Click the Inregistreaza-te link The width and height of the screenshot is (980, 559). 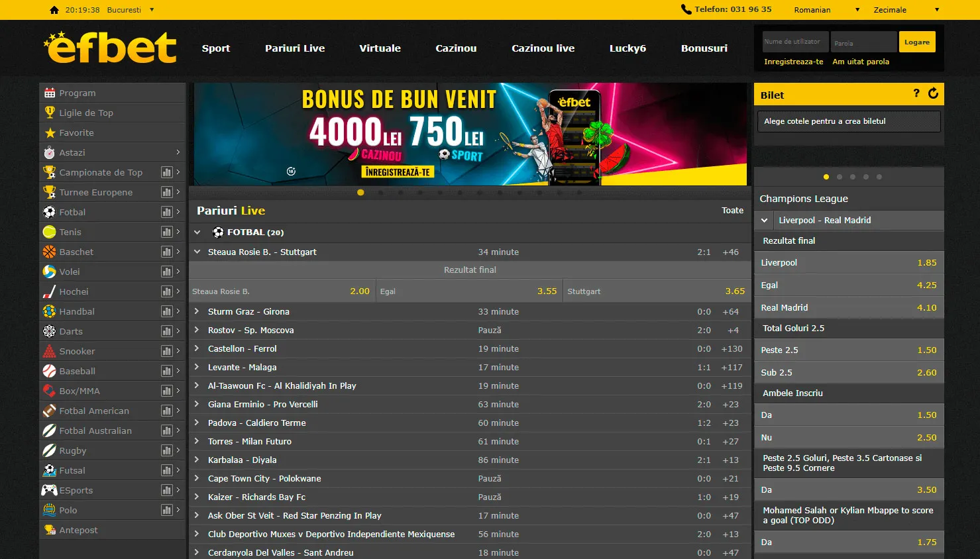point(794,62)
